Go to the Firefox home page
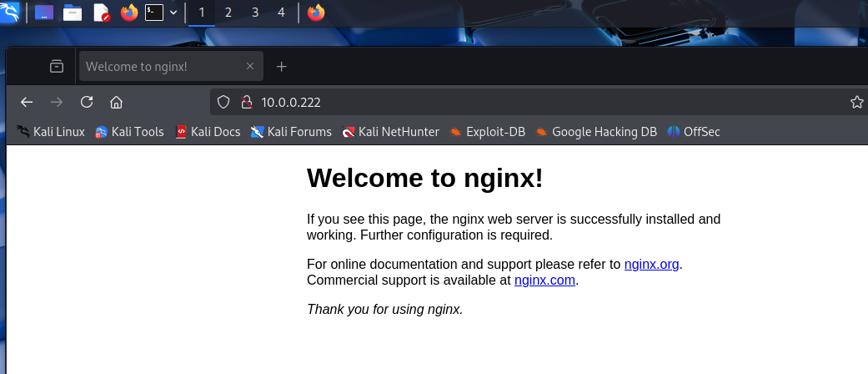This screenshot has height=374, width=868. (x=116, y=102)
